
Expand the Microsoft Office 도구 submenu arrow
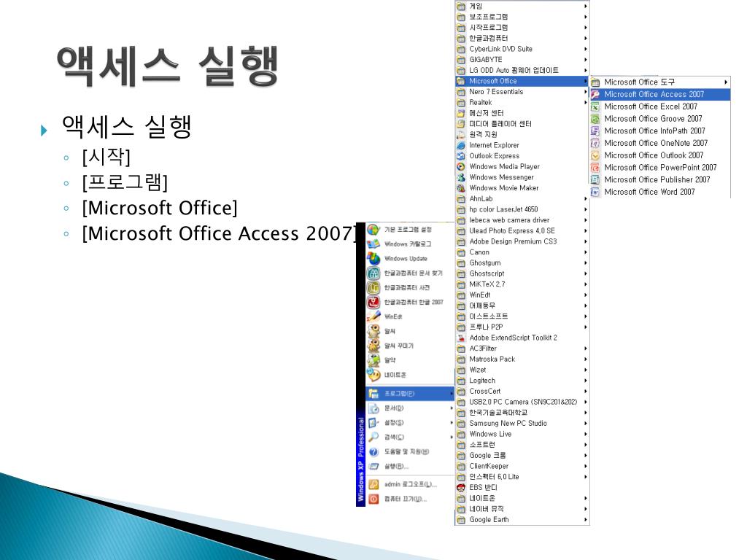click(x=726, y=82)
